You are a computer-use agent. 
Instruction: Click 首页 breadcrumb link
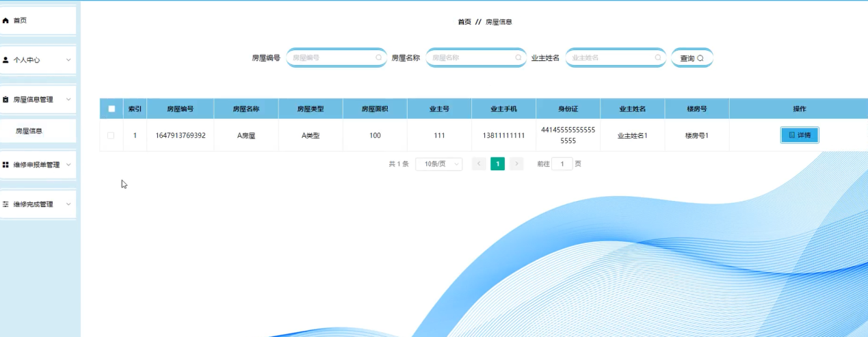tap(464, 22)
